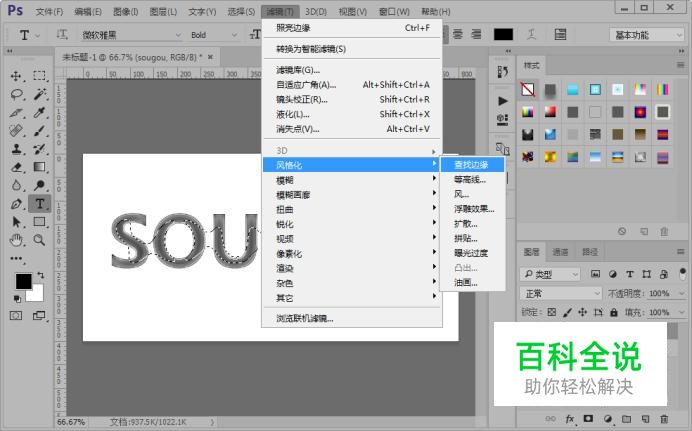The width and height of the screenshot is (692, 431).
Task: Switch to the 通道 tab
Action: coord(560,252)
